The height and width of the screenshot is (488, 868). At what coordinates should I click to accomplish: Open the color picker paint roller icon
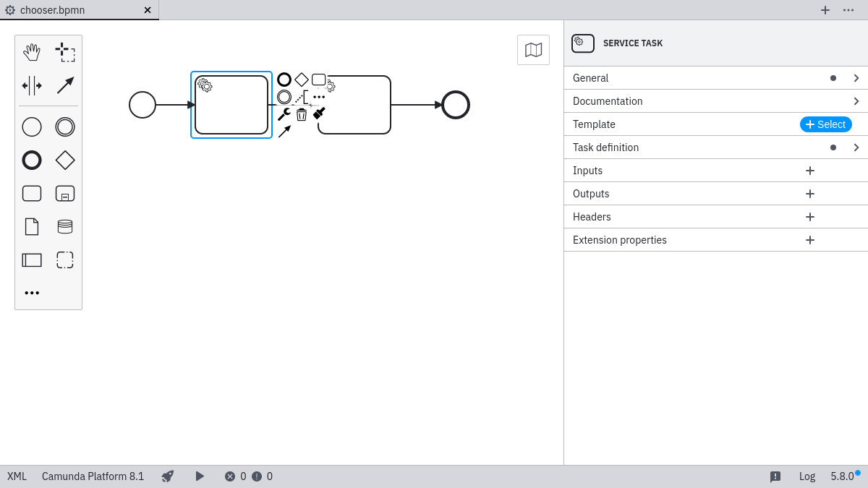click(319, 114)
